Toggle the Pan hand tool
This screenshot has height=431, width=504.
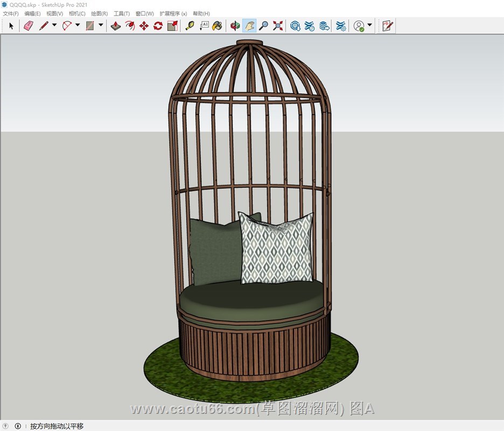(x=249, y=25)
